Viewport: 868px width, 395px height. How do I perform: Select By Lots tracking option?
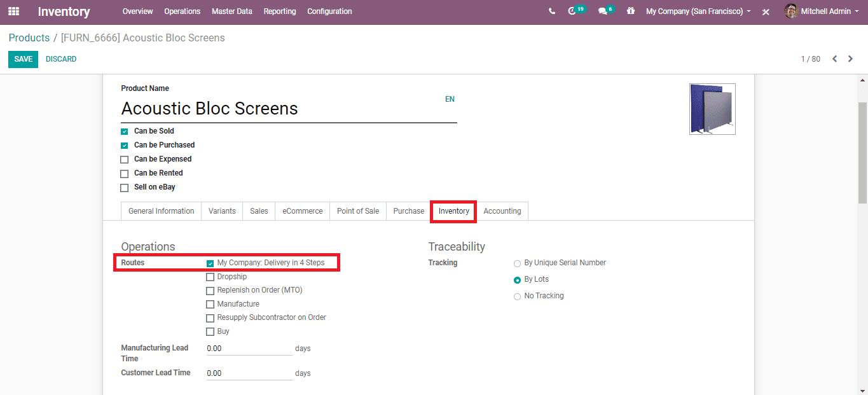click(x=517, y=280)
